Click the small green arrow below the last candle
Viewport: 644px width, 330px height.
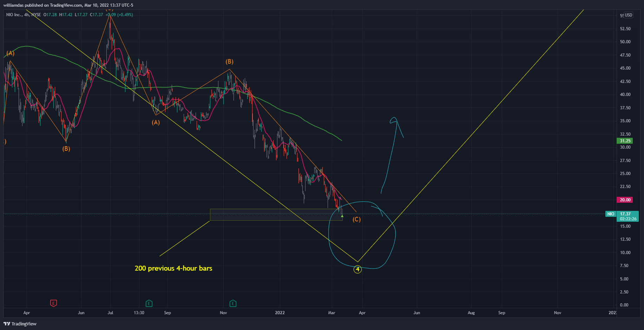(342, 216)
